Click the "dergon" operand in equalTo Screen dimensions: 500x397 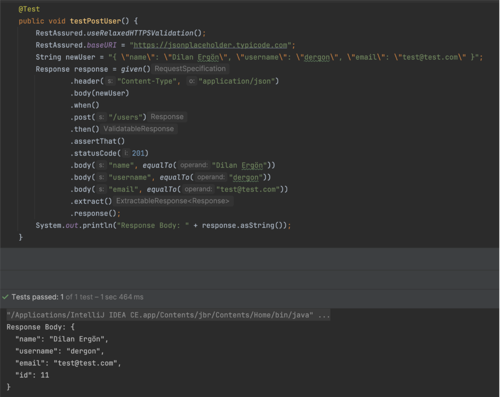[246, 177]
